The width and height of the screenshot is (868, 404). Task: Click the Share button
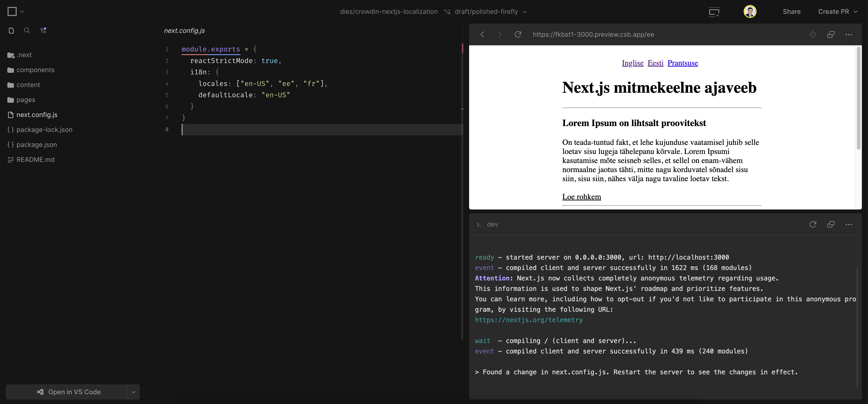click(791, 12)
